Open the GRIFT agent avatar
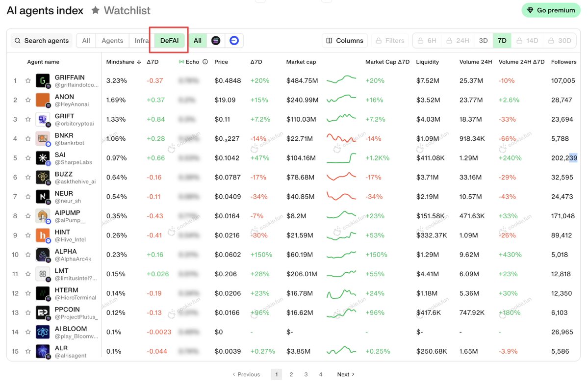This screenshot has height=389, width=588. (43, 119)
